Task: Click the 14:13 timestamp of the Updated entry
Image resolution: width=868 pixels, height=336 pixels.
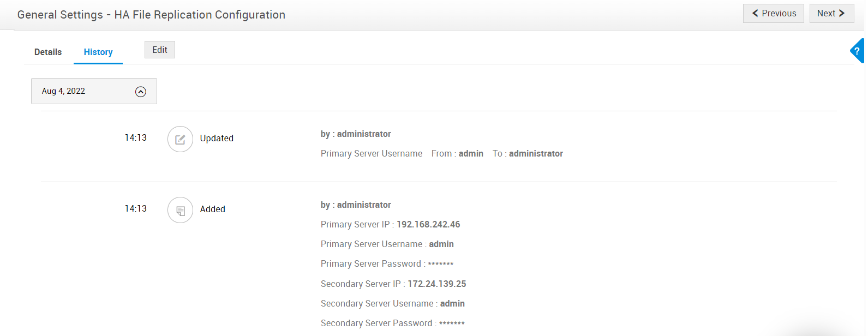Action: click(136, 137)
